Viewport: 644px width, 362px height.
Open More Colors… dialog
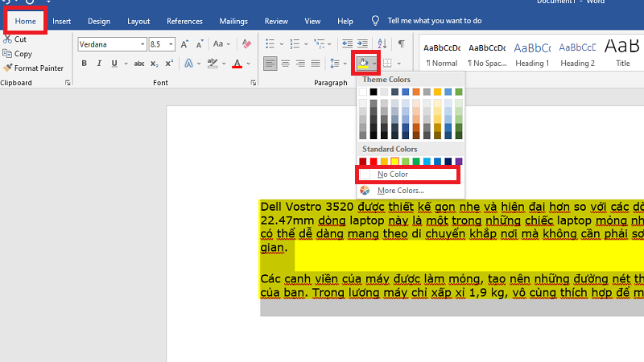tap(400, 191)
